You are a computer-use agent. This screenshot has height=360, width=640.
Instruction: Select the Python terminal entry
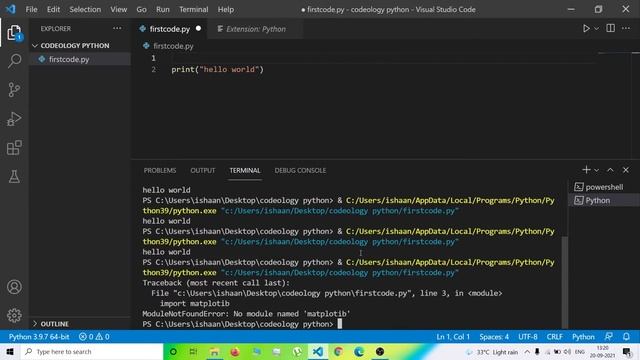click(x=604, y=200)
